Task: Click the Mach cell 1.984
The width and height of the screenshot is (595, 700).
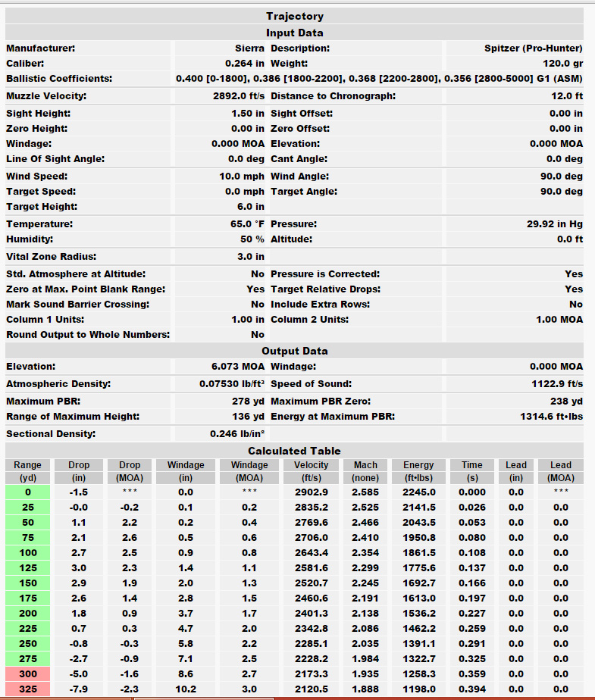Action: point(365,659)
